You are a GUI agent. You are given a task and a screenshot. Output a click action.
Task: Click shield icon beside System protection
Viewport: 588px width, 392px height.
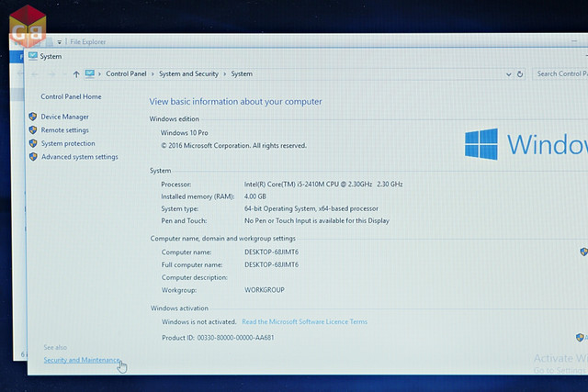tap(33, 143)
